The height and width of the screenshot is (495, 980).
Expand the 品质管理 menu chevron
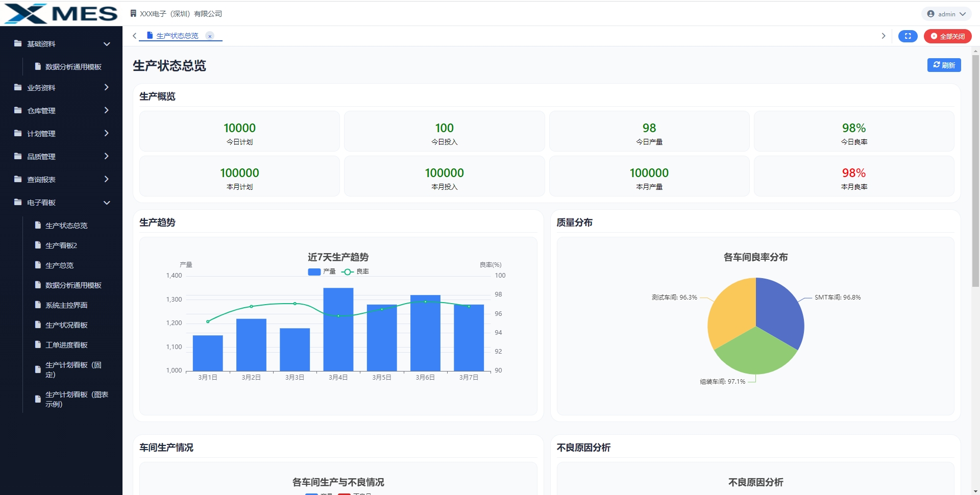pos(107,156)
